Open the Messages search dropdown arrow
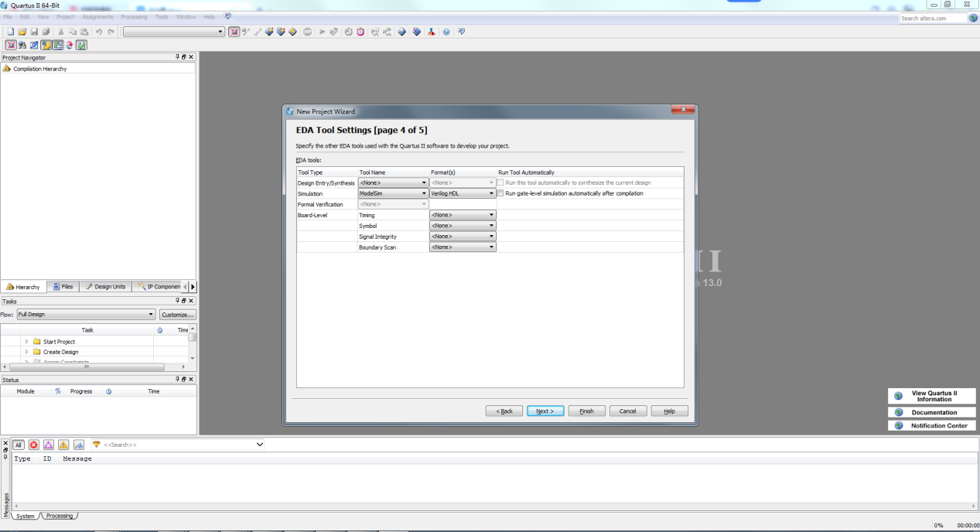Image resolution: width=980 pixels, height=532 pixels. click(260, 445)
